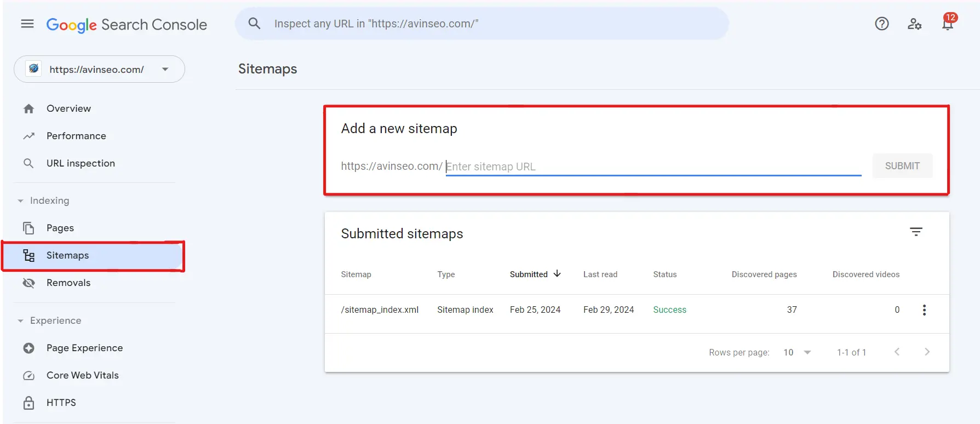Click the Enter sitemap URL field
The image size is (980, 424).
(653, 167)
